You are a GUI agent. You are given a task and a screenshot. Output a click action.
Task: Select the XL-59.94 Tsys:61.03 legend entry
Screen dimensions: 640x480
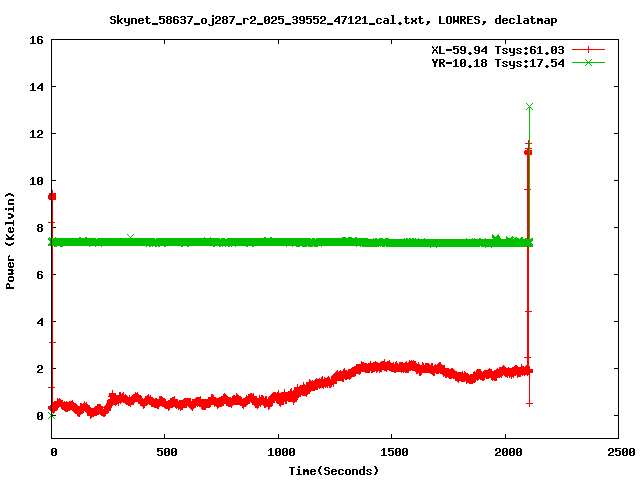(x=498, y=50)
